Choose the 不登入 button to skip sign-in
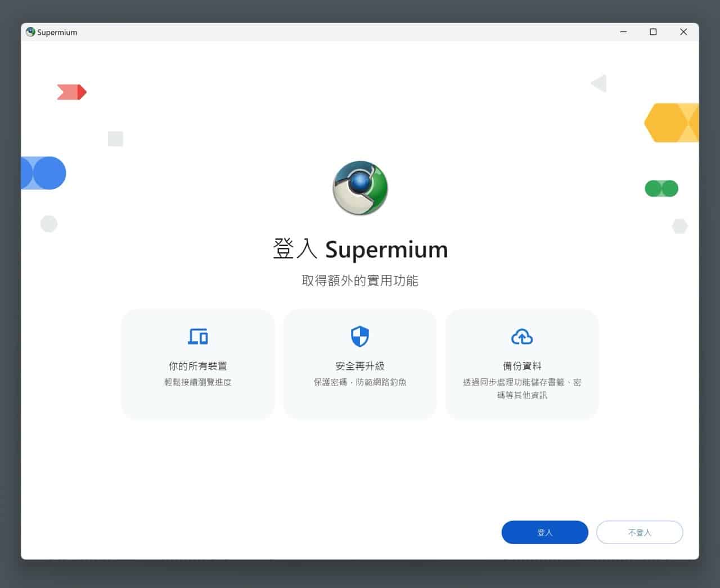720x588 pixels. click(640, 532)
